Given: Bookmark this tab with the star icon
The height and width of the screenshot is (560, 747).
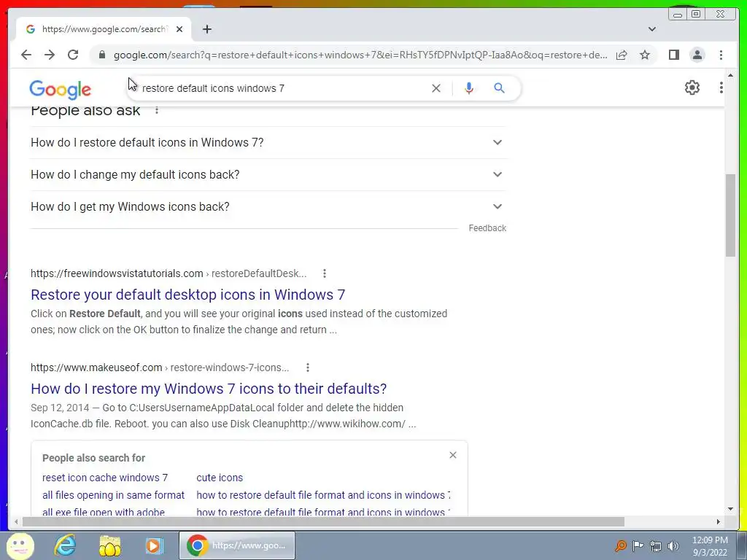Looking at the screenshot, I should [x=645, y=55].
